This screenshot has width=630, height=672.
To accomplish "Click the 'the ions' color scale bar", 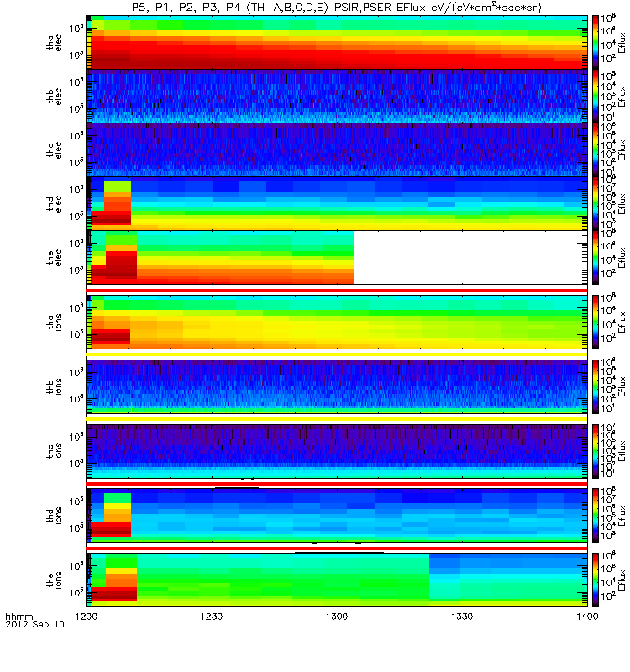I will (596, 580).
